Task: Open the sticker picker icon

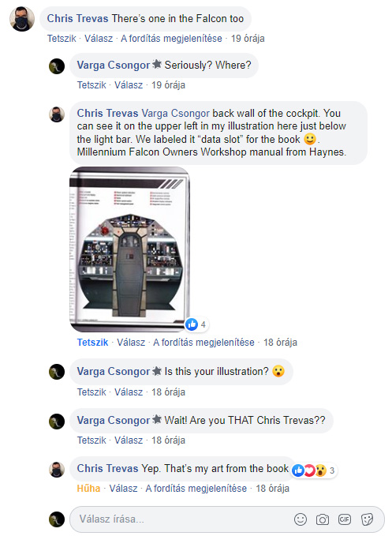Action: point(367,519)
